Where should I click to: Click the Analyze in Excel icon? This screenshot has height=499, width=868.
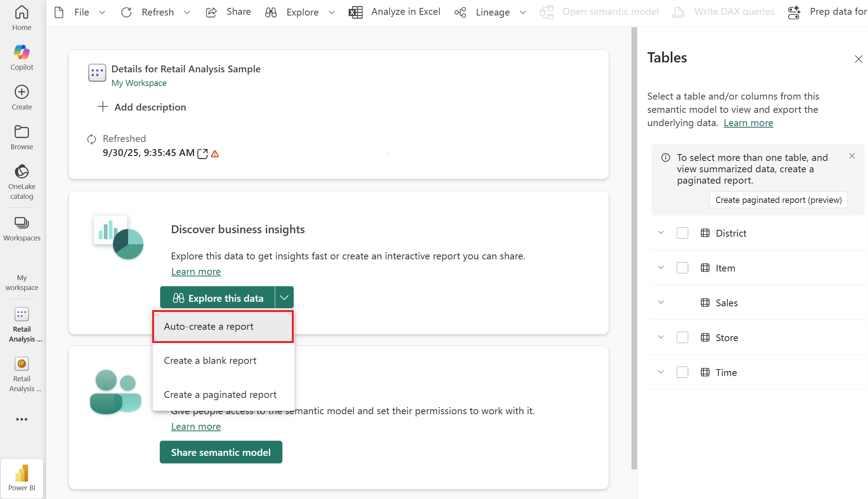(355, 12)
